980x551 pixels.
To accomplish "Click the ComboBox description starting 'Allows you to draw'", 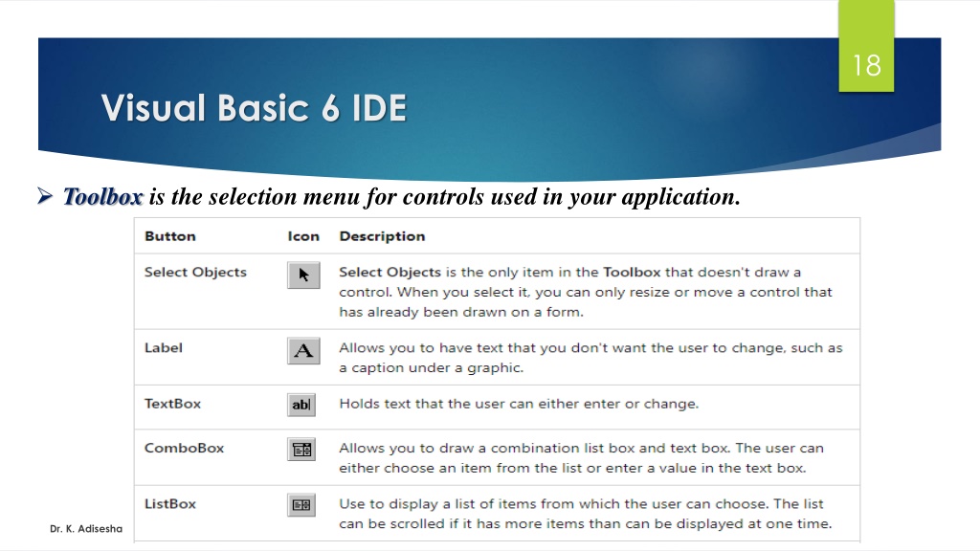I will (581, 458).
